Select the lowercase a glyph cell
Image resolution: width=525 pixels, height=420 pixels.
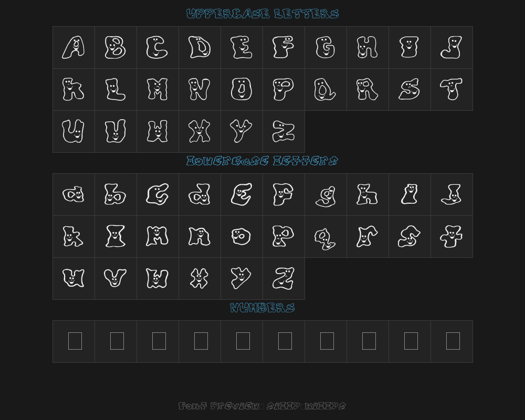(73, 194)
